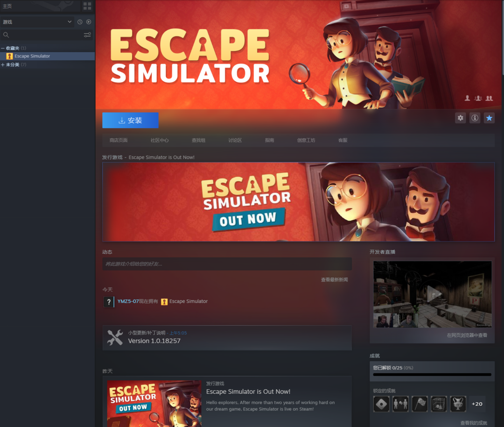Open game settings gear icon
Screen dimensions: 504x427
461,118
